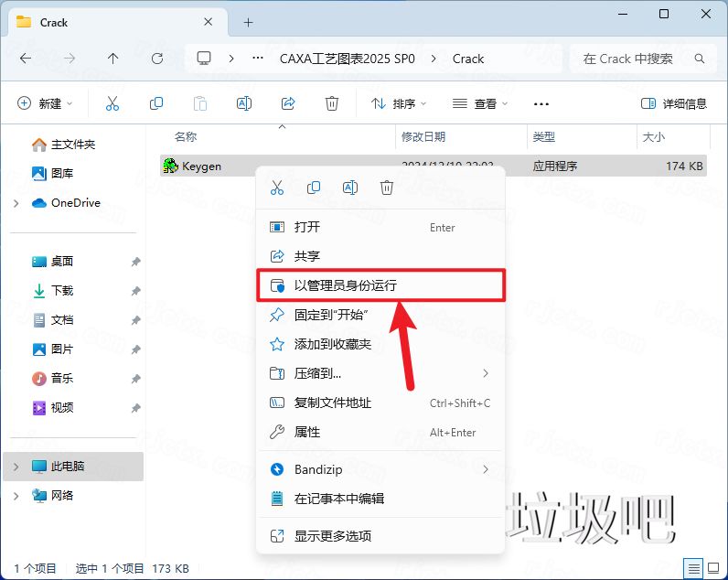Image resolution: width=728 pixels, height=580 pixels.
Task: Click the CAXA工艺图表2025 SP0 breadcrumb
Action: point(347,59)
